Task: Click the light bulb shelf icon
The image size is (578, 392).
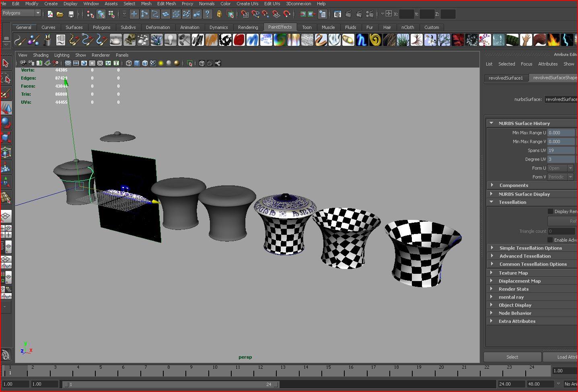Action: pos(170,40)
